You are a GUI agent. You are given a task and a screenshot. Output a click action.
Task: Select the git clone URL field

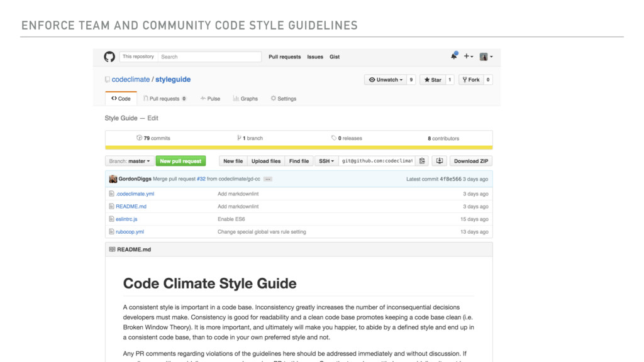tap(377, 161)
